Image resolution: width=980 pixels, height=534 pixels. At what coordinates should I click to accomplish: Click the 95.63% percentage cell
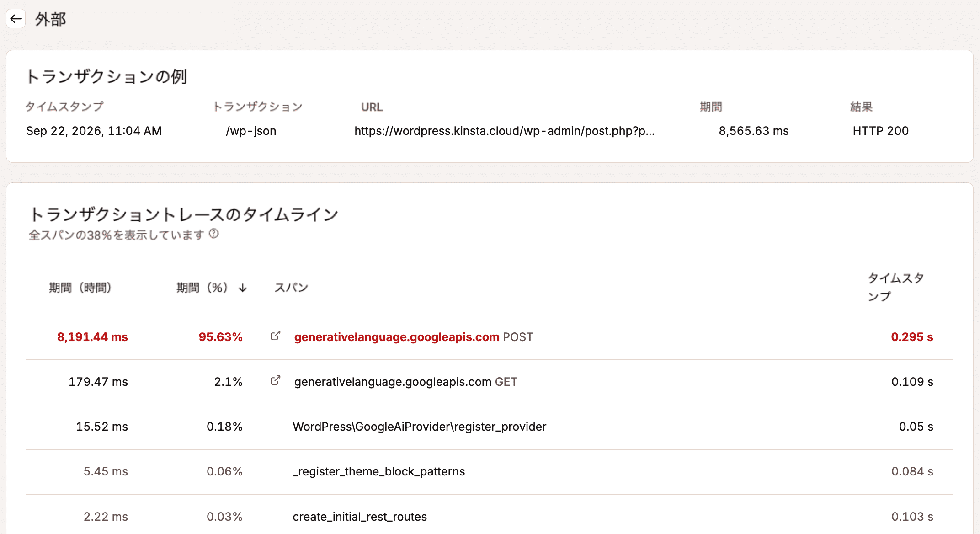click(220, 337)
